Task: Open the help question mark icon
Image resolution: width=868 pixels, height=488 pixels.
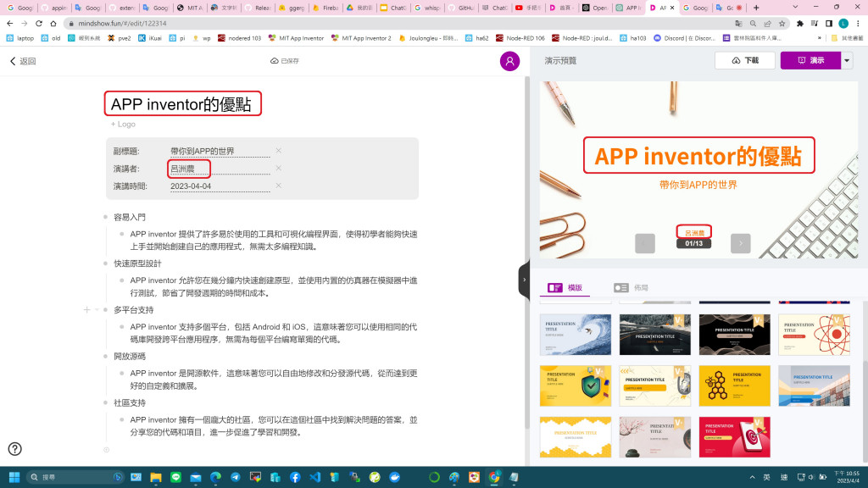Action: pos(15,449)
